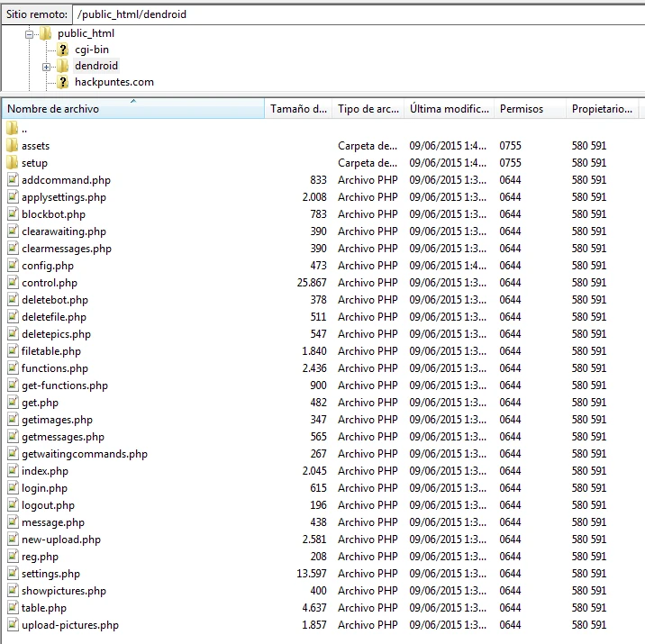This screenshot has width=645, height=644.
Task: Click the setup folder icon
Action: click(x=13, y=162)
